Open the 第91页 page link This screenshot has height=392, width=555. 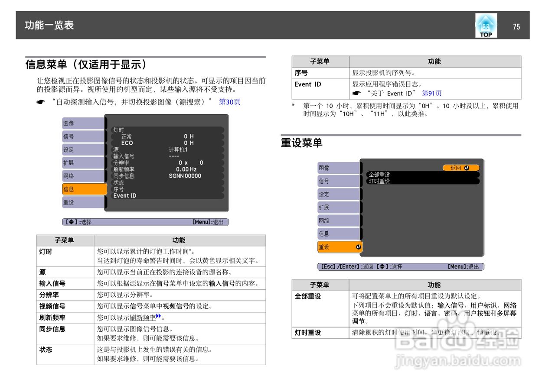432,93
